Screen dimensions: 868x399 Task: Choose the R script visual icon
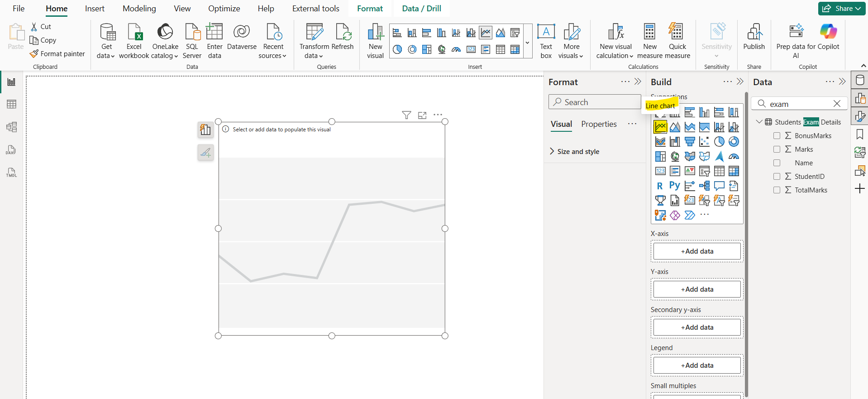click(660, 186)
